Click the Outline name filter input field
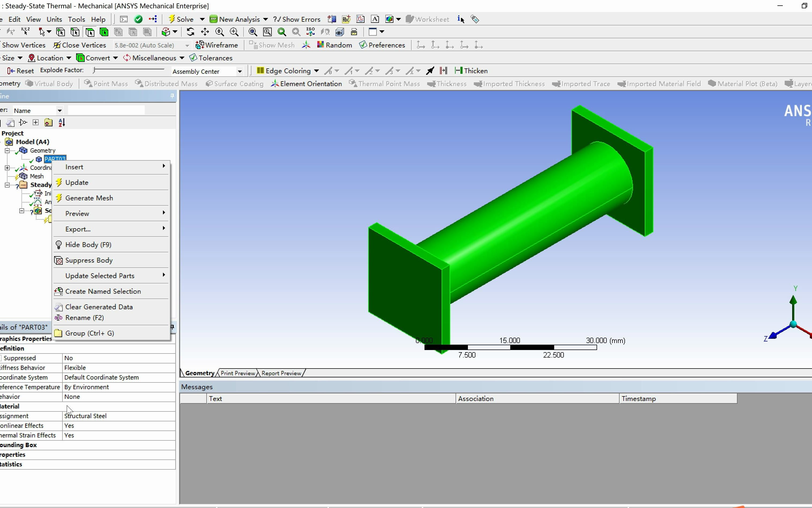This screenshot has height=508, width=812. coord(106,110)
